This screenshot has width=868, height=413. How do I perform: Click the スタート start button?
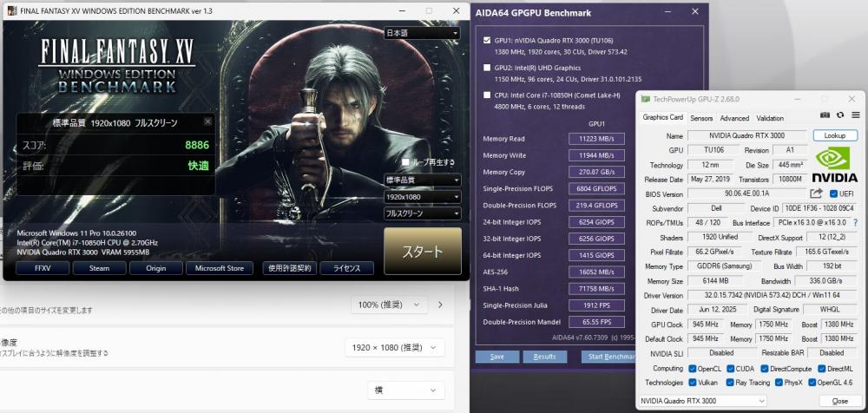[x=423, y=252]
